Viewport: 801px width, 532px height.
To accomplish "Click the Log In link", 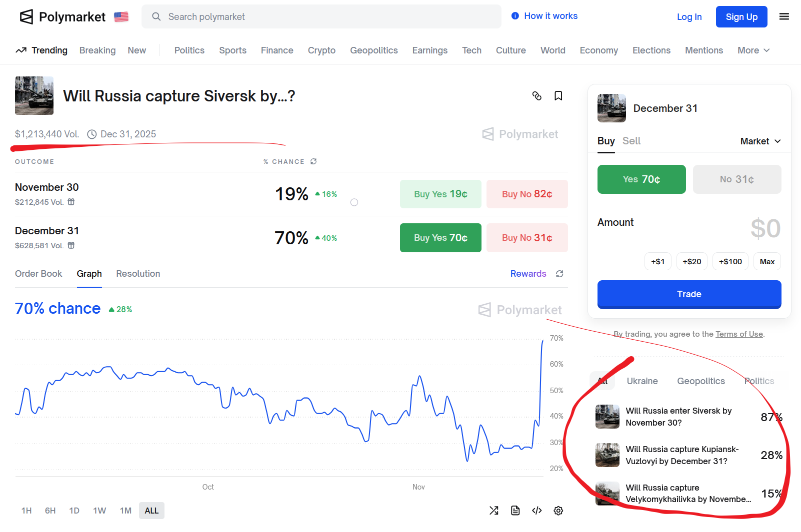I will pos(689,17).
